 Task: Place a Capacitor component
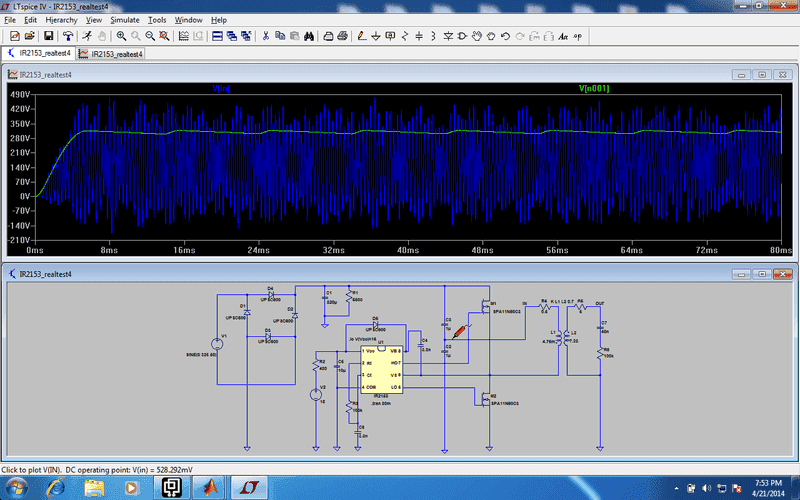[x=419, y=36]
